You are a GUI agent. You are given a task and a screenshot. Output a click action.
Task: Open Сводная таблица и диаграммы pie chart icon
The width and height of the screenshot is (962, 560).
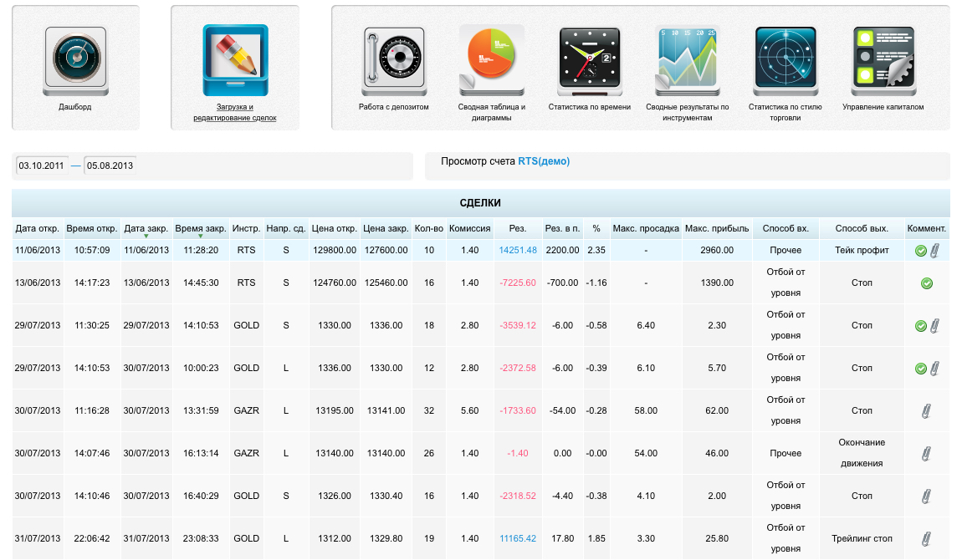click(x=491, y=59)
